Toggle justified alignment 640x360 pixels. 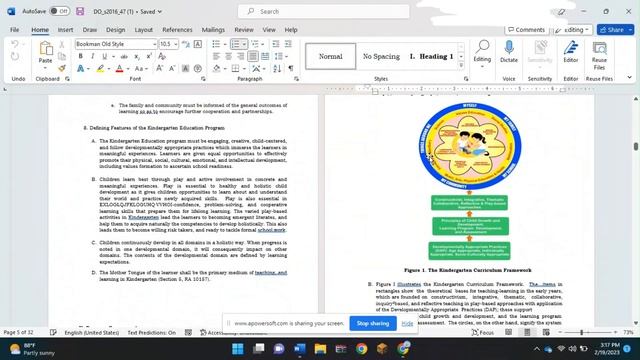tap(253, 56)
